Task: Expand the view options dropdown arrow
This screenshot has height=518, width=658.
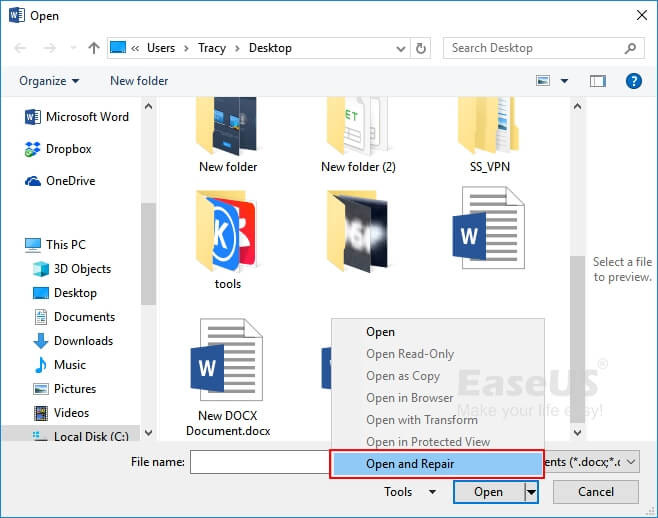Action: pos(564,81)
